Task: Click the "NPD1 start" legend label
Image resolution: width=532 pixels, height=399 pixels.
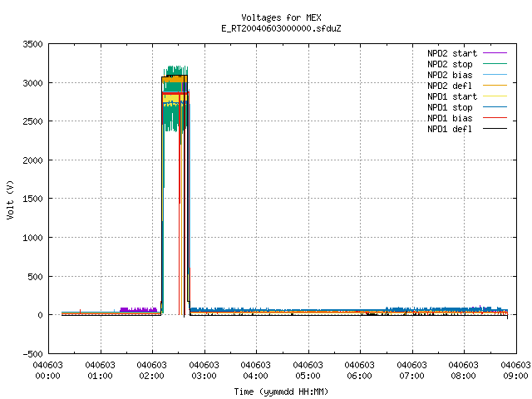Action: (452, 96)
